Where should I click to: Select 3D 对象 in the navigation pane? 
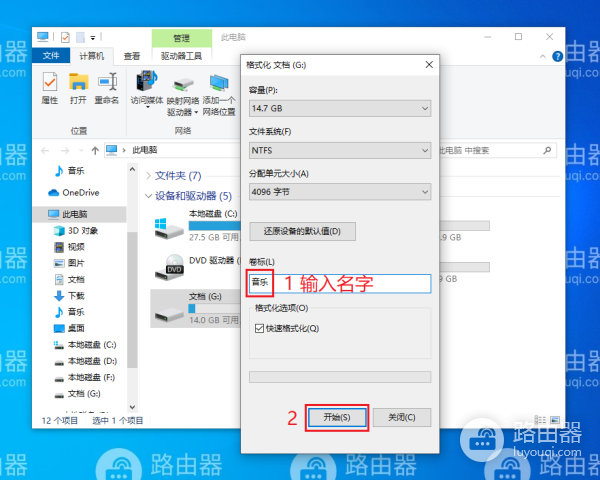(x=75, y=230)
